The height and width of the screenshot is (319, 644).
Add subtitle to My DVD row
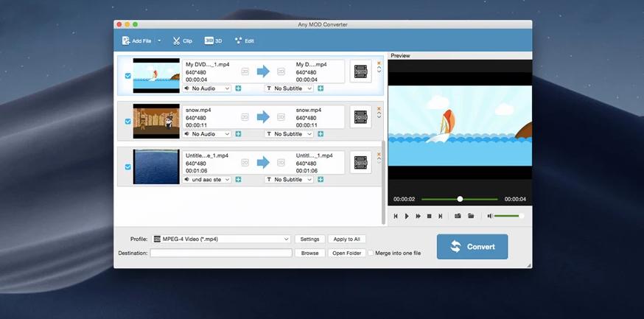click(x=321, y=88)
